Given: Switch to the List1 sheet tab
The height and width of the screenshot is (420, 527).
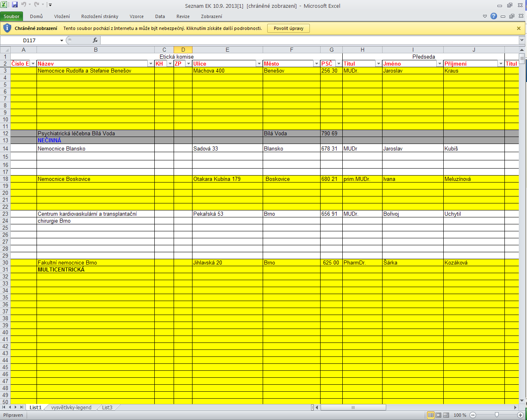Looking at the screenshot, I should [x=36, y=407].
